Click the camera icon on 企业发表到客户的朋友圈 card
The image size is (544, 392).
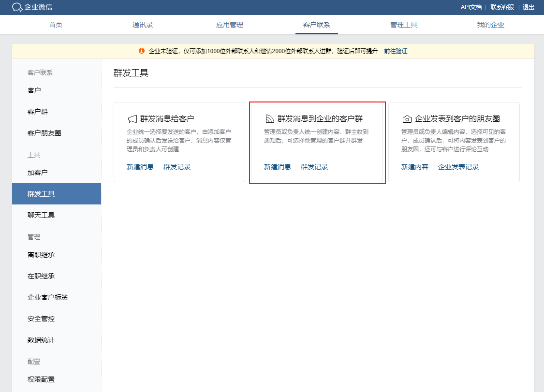click(x=407, y=119)
